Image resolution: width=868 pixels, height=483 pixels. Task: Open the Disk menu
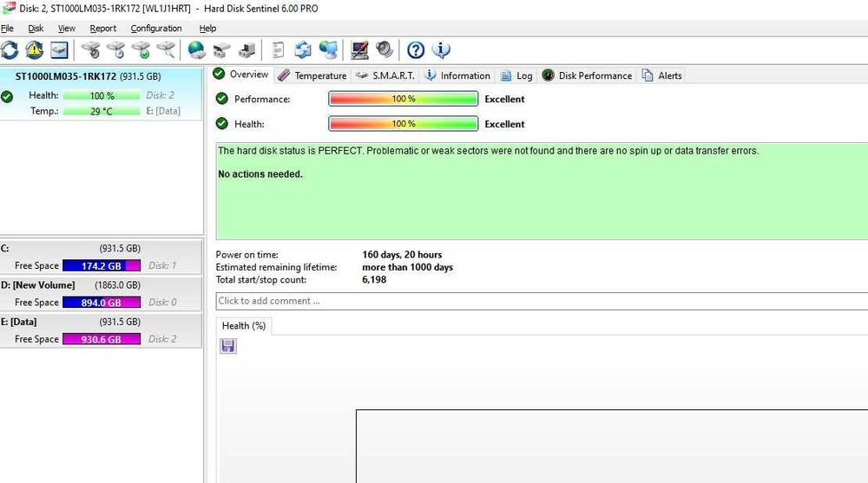pos(36,29)
